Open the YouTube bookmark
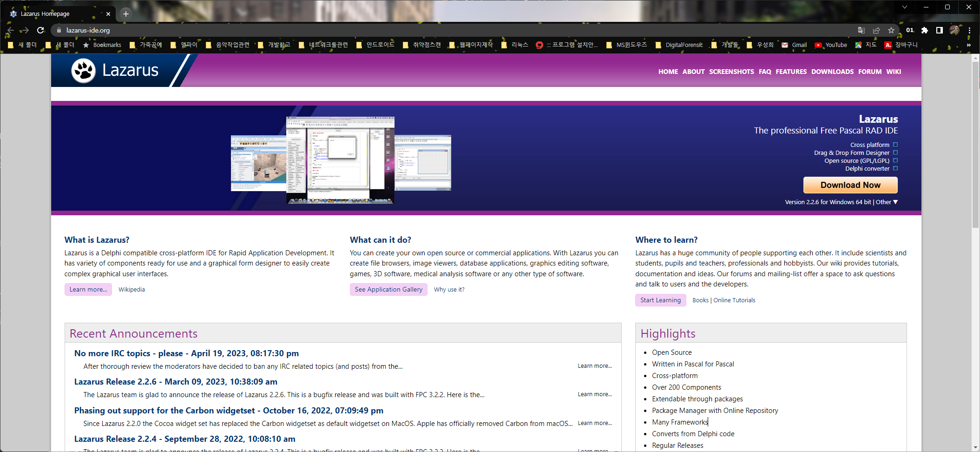 (x=831, y=45)
